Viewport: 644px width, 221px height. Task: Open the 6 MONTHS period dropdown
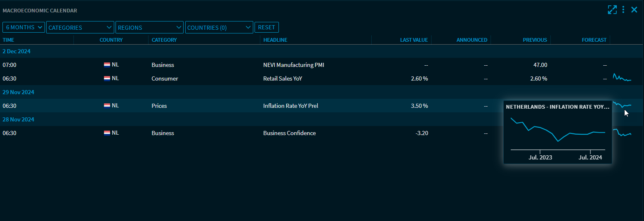coord(24,27)
